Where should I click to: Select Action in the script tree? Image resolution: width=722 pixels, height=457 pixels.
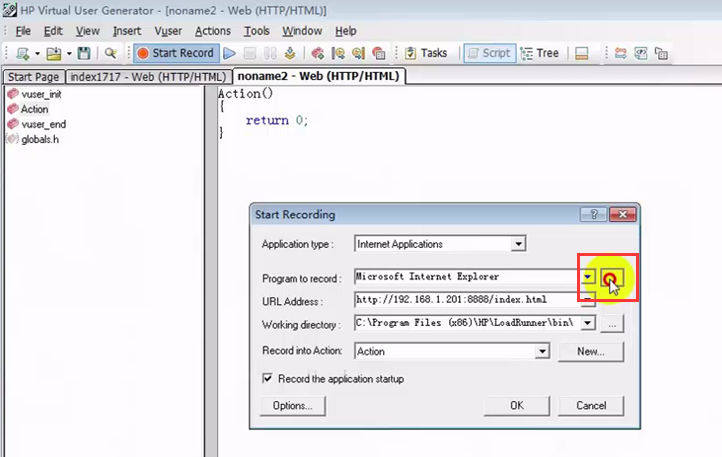click(x=35, y=109)
